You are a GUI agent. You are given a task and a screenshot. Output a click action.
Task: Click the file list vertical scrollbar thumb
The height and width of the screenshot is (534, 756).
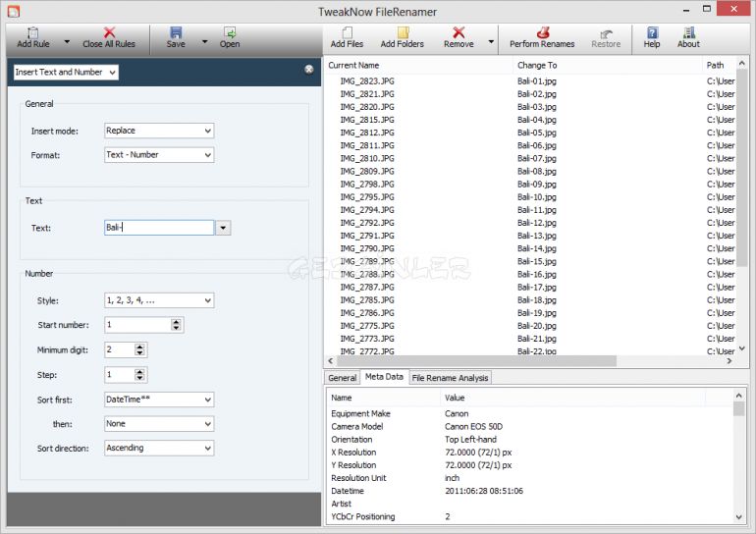pyautogui.click(x=742, y=168)
